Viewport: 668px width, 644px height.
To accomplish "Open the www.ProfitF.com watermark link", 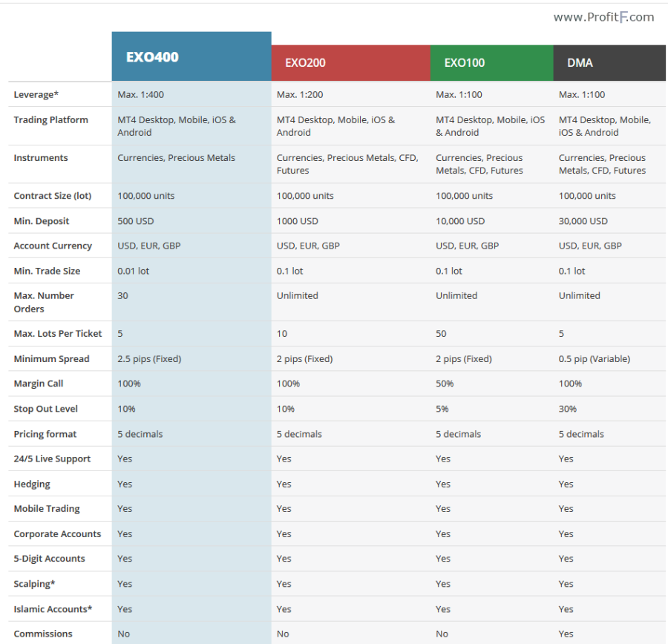I will 603,17.
